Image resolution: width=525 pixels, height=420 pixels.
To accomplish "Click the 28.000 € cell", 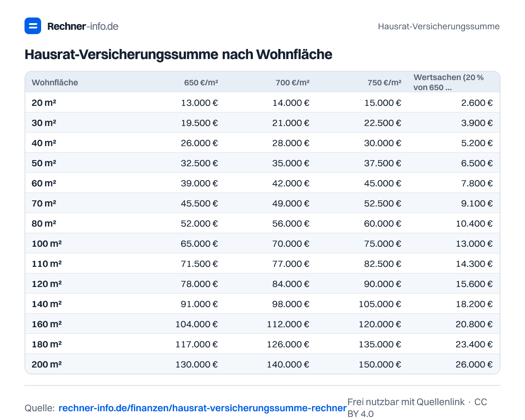I will coord(291,143).
